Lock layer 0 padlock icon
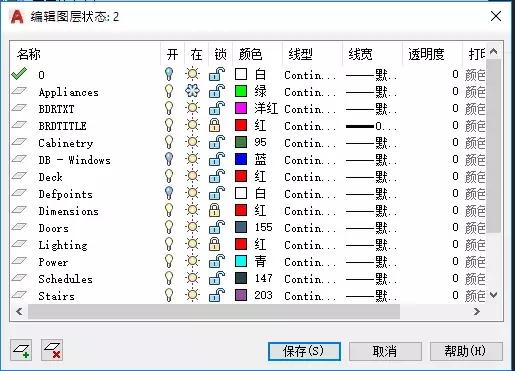The image size is (515, 371). point(217,74)
